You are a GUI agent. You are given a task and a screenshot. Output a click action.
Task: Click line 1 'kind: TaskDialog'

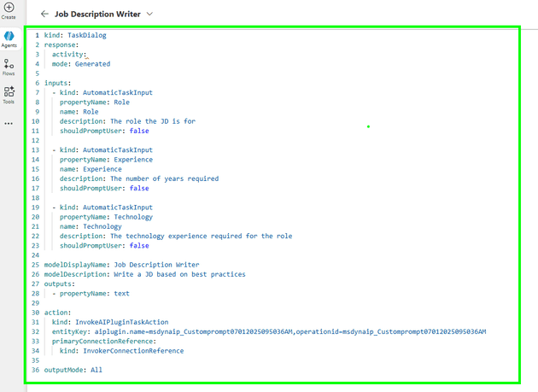tap(75, 35)
